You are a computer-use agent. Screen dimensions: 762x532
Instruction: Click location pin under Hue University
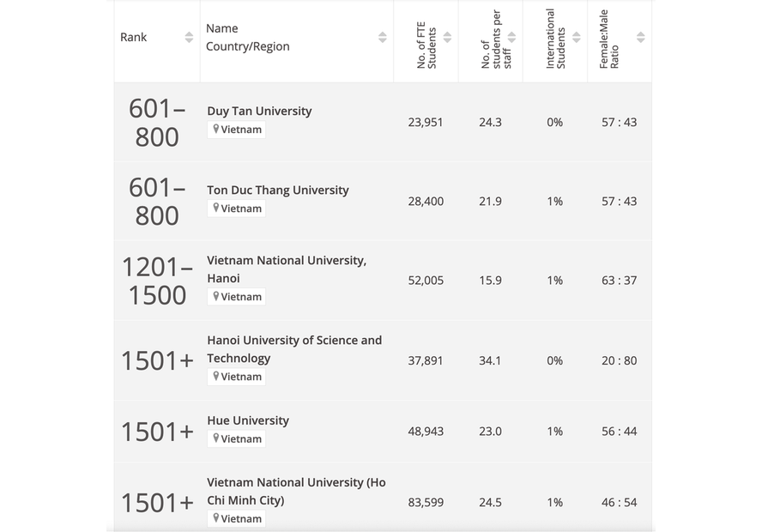[216, 438]
